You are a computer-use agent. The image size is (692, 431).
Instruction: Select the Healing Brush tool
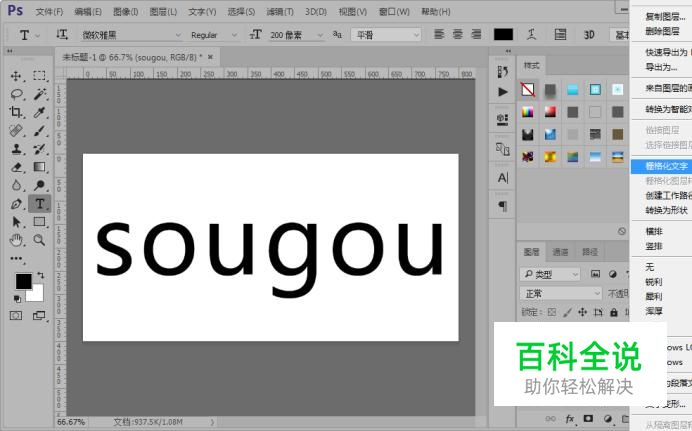tap(16, 131)
